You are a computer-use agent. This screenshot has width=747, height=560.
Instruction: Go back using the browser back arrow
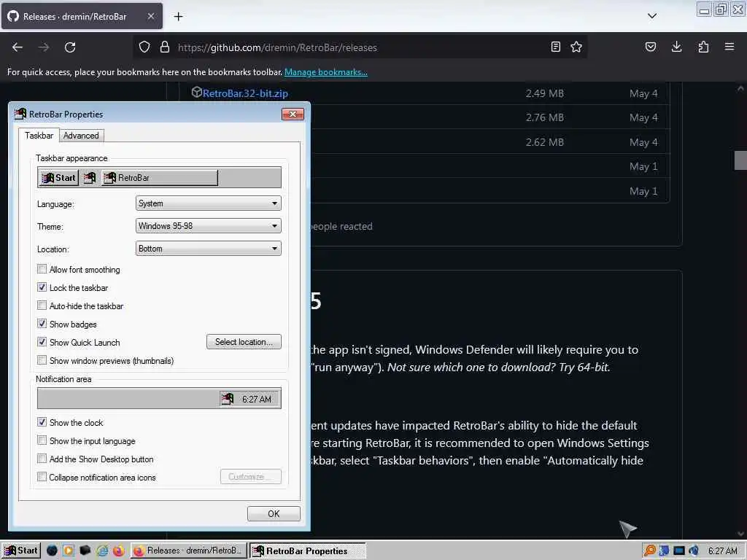[x=18, y=47]
